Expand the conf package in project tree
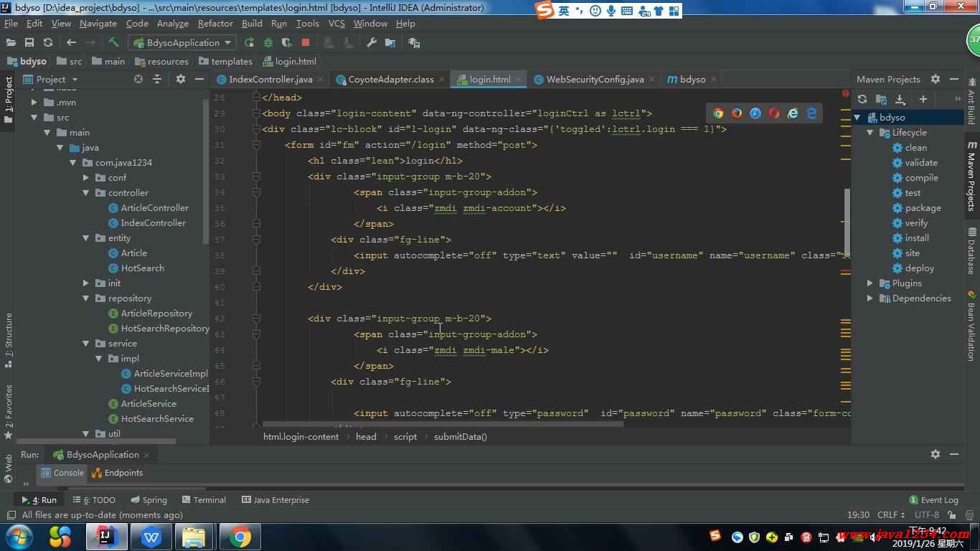The height and width of the screenshot is (551, 980). coord(86,178)
